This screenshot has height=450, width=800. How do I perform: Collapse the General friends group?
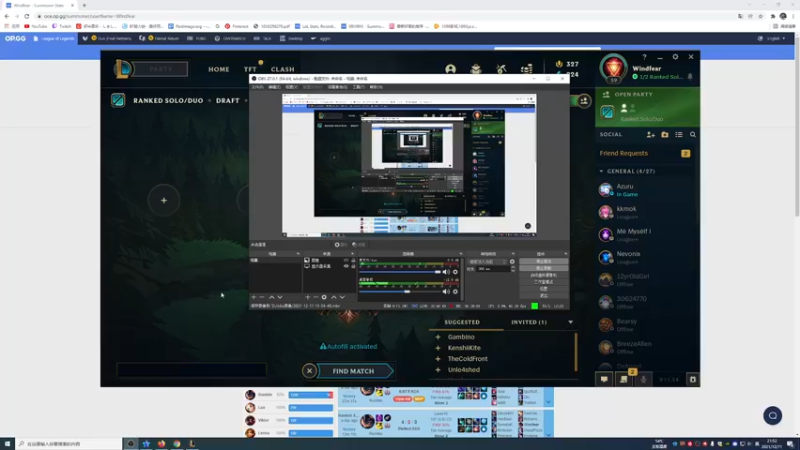click(x=602, y=171)
